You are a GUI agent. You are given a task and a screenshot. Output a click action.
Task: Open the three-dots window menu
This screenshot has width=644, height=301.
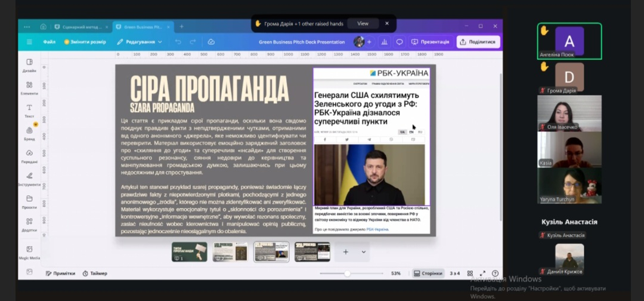pyautogui.click(x=27, y=27)
